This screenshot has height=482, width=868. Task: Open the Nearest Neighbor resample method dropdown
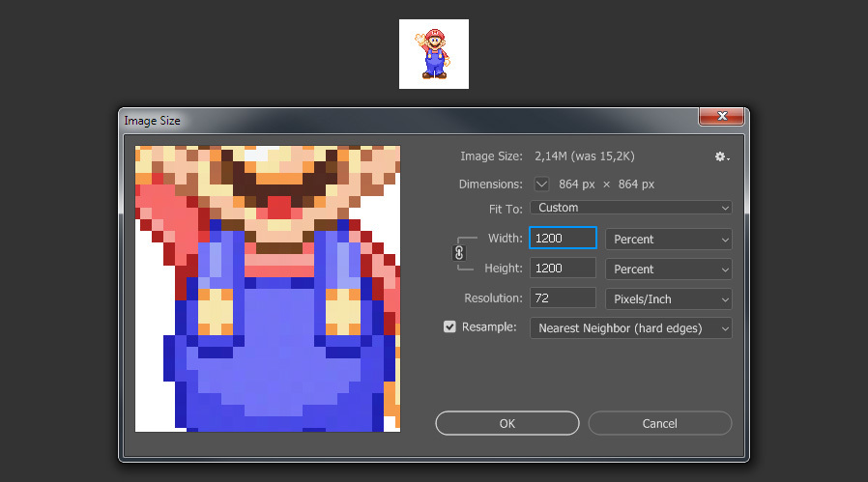[631, 328]
